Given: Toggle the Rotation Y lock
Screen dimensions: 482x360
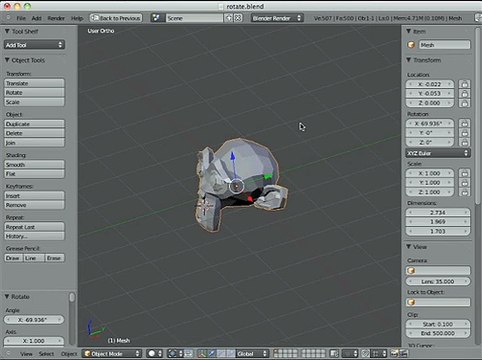Looking at the screenshot, I should pos(464,133).
